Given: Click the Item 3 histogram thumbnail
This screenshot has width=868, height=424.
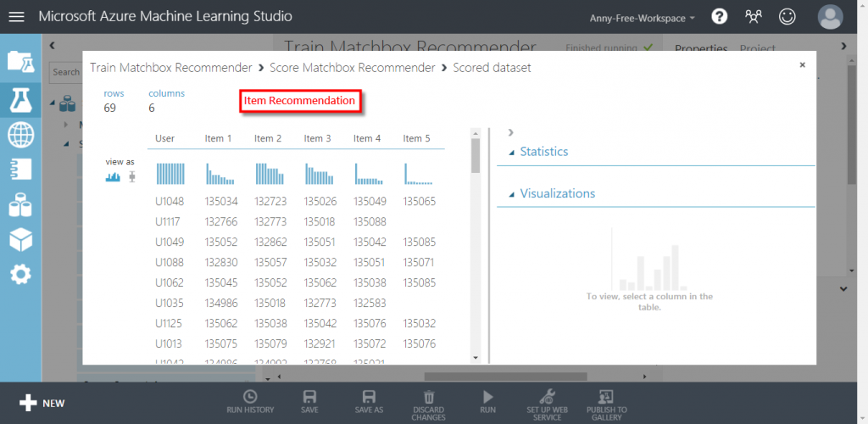Looking at the screenshot, I should click(319, 173).
